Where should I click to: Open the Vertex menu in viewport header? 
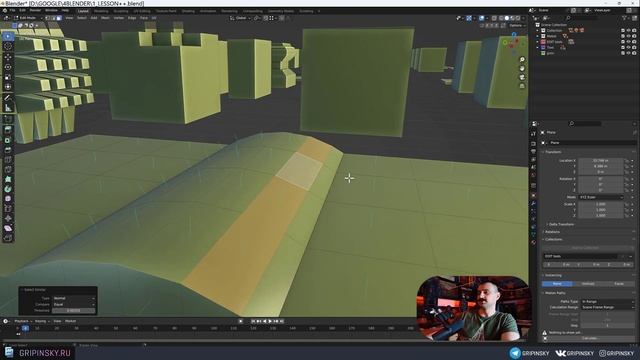click(119, 18)
